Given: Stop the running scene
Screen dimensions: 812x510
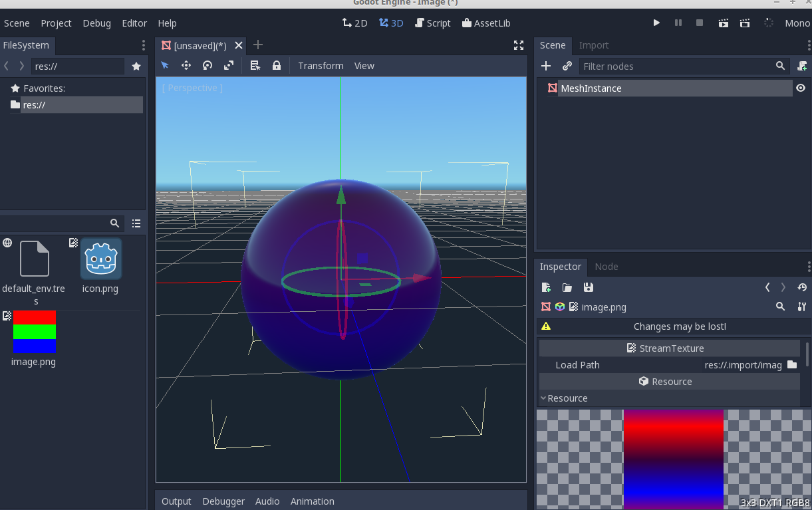Looking at the screenshot, I should [x=700, y=23].
